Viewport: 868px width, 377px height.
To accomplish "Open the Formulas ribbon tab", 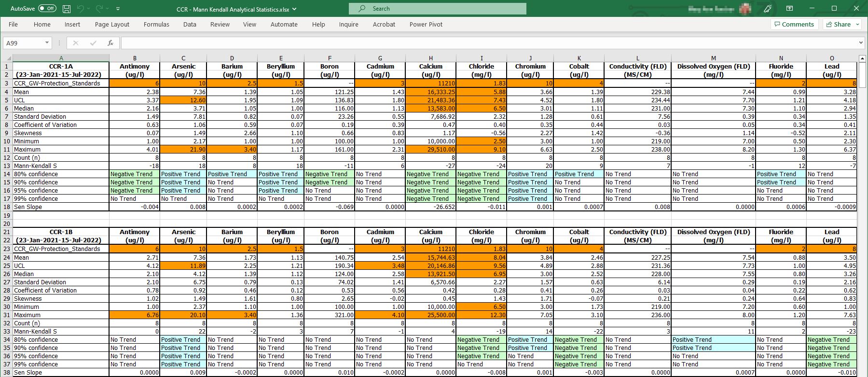I will click(156, 24).
